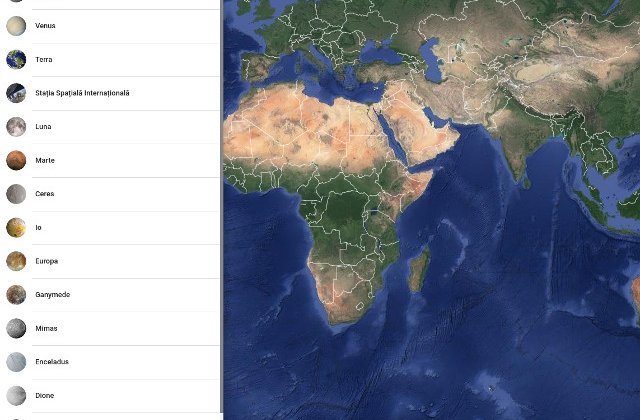Viewport: 640px width, 420px height.
Task: Click the Red Sea on the map
Action: (390, 137)
